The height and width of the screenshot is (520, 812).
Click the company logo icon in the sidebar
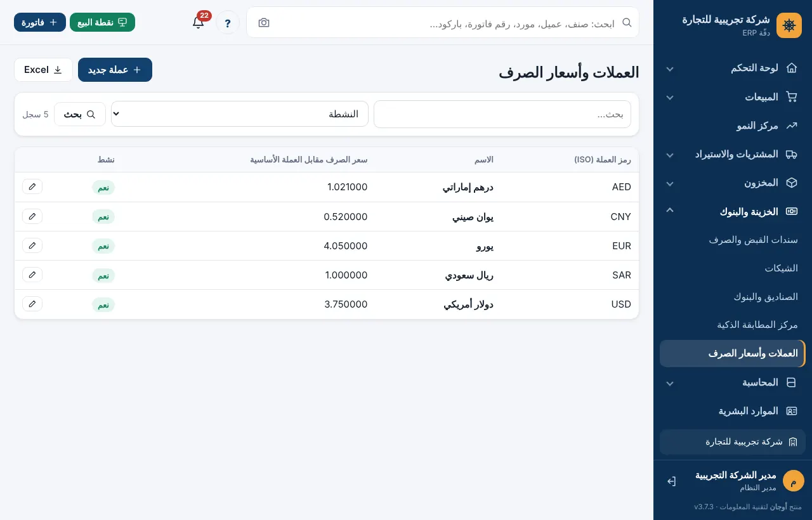click(x=789, y=25)
